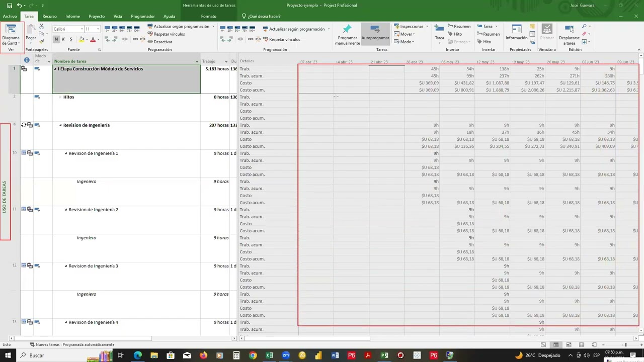The width and height of the screenshot is (644, 362).
Task: Switch to the Formato tab
Action: [209, 16]
